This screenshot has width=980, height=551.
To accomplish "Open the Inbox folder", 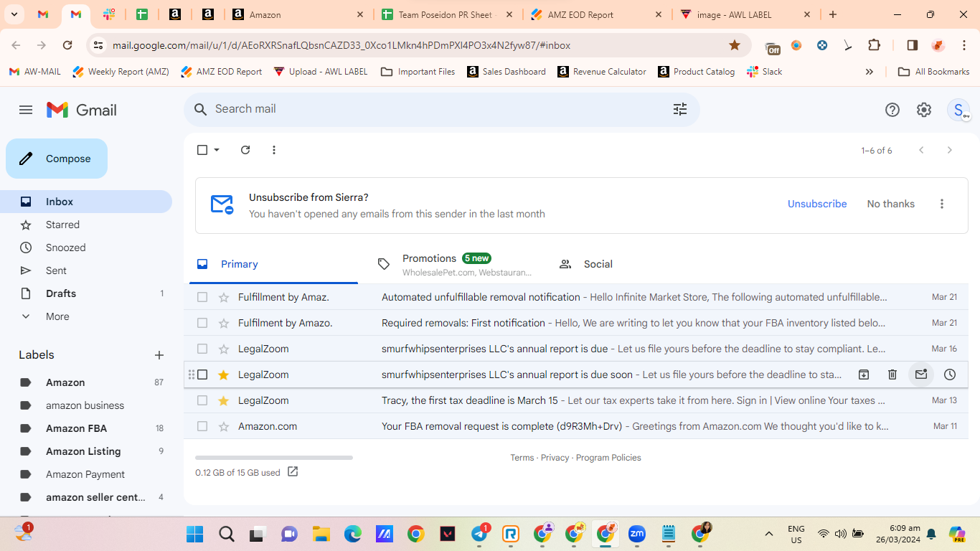I will [x=86, y=202].
